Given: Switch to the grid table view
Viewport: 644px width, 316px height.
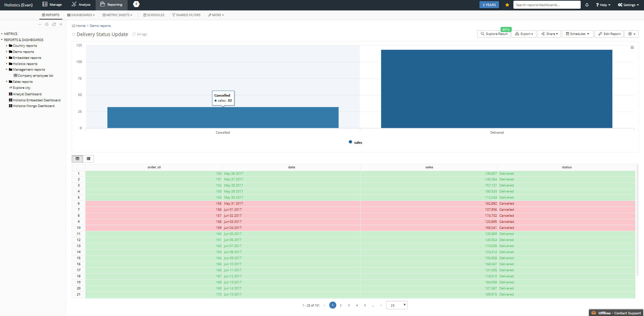Looking at the screenshot, I should (x=77, y=159).
